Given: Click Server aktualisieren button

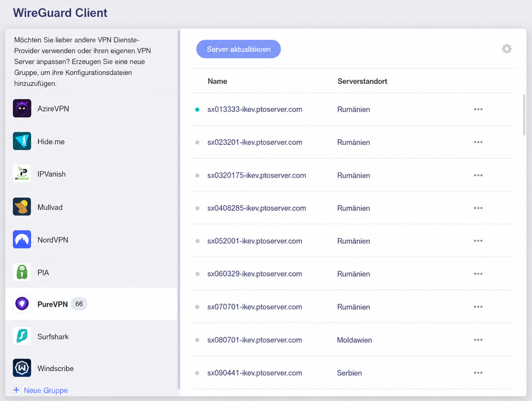Looking at the screenshot, I should coord(238,49).
